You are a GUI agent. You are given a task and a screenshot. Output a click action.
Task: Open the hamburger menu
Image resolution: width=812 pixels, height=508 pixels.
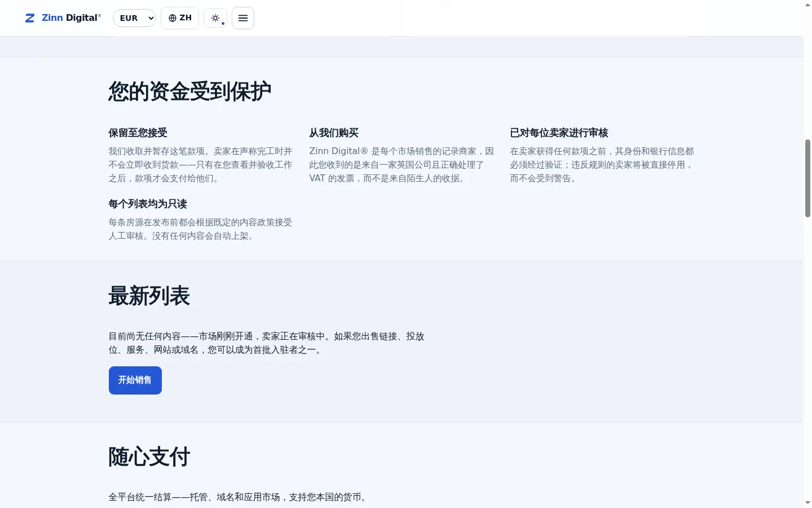pyautogui.click(x=243, y=18)
